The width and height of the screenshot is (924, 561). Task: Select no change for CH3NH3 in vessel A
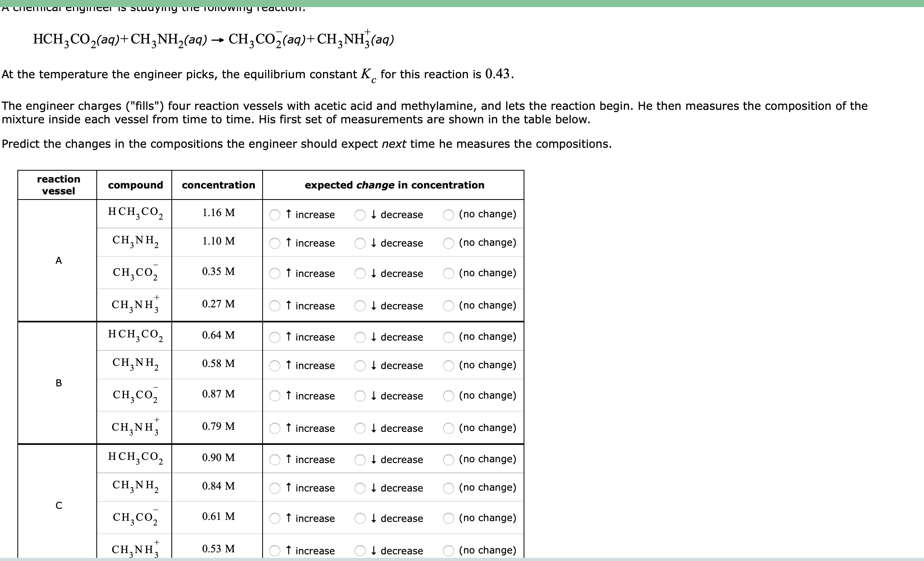click(x=448, y=305)
